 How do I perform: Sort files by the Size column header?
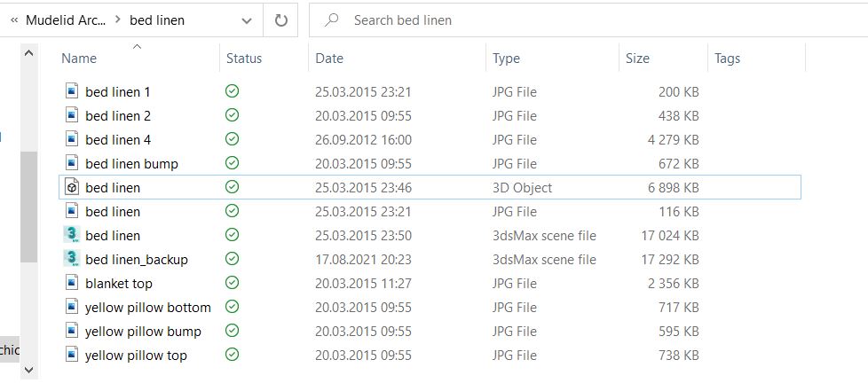638,58
